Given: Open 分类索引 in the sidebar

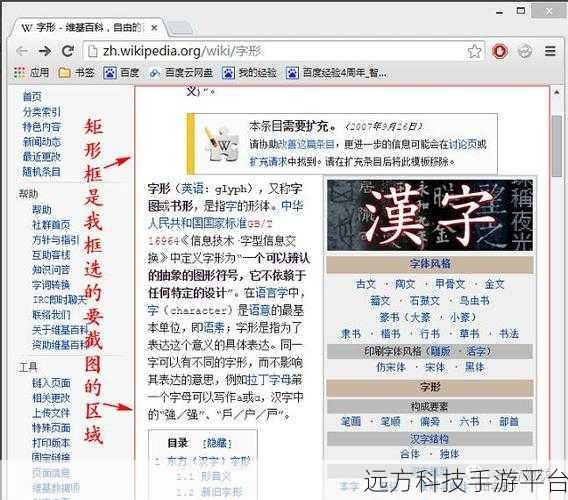Looking at the screenshot, I should point(42,112).
